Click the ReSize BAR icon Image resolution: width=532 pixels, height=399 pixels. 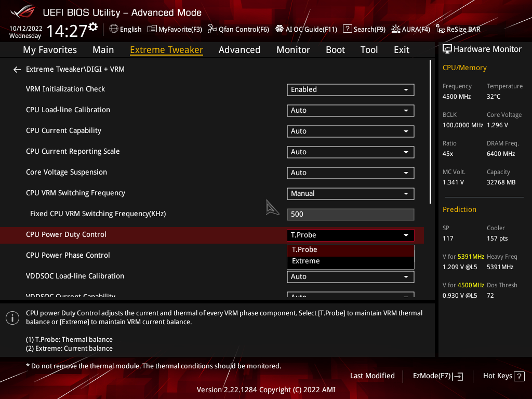tap(441, 29)
